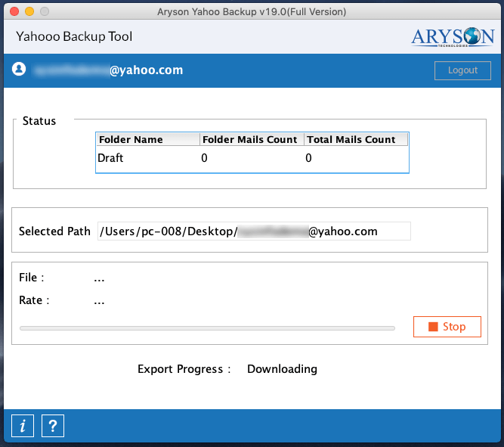Click the user account avatar icon
Image resolution: width=504 pixels, height=447 pixels.
[19, 69]
